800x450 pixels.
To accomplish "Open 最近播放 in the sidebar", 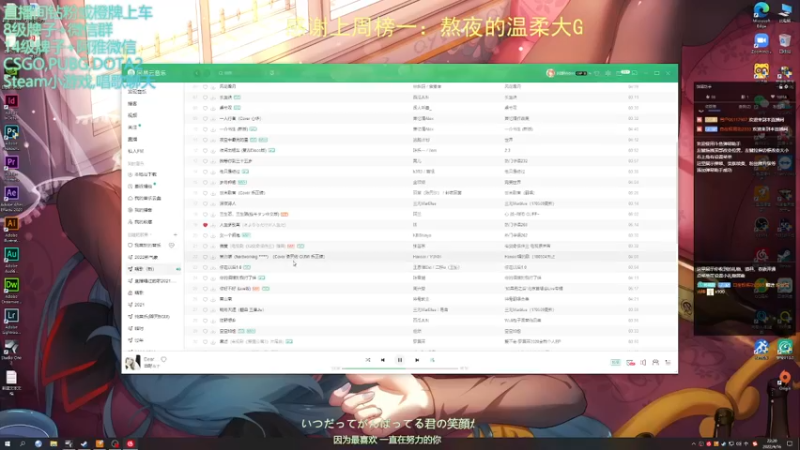I will pyautogui.click(x=141, y=186).
